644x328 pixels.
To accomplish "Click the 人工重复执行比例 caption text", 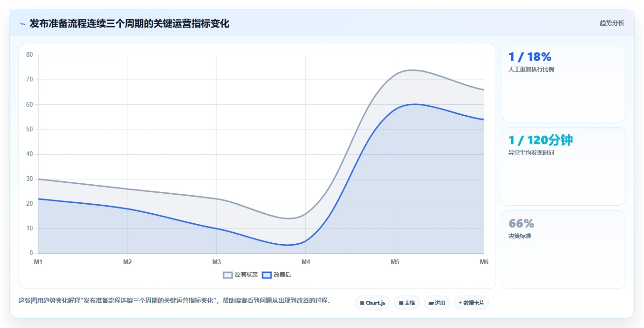I will (x=531, y=70).
